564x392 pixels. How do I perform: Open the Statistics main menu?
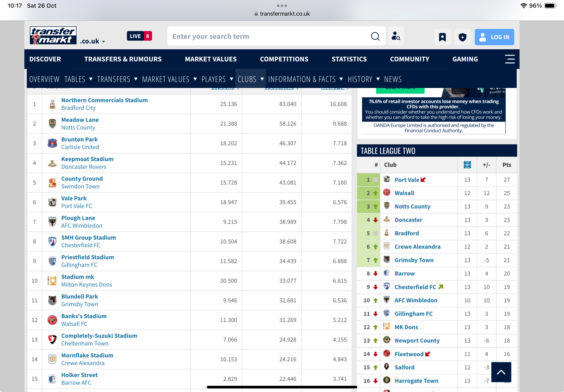[349, 59]
